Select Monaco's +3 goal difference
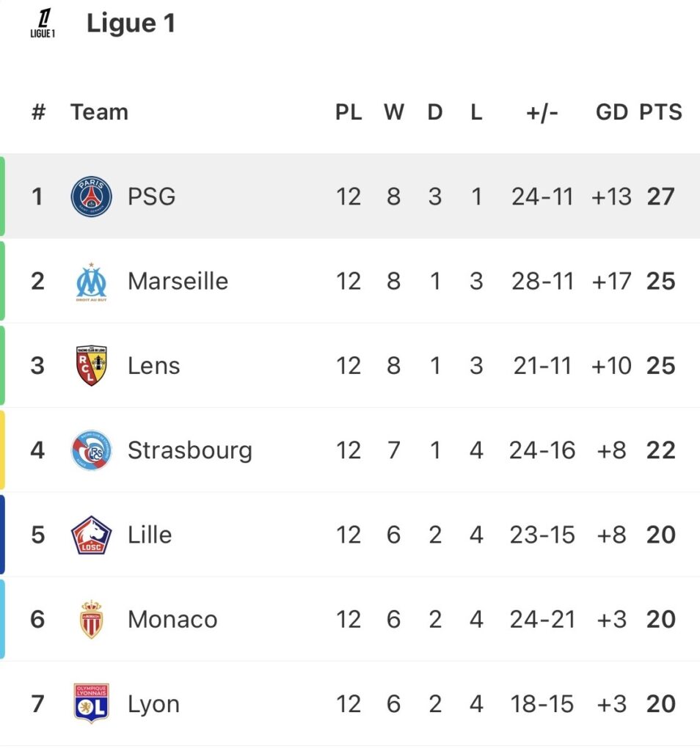700x751 pixels. click(611, 620)
